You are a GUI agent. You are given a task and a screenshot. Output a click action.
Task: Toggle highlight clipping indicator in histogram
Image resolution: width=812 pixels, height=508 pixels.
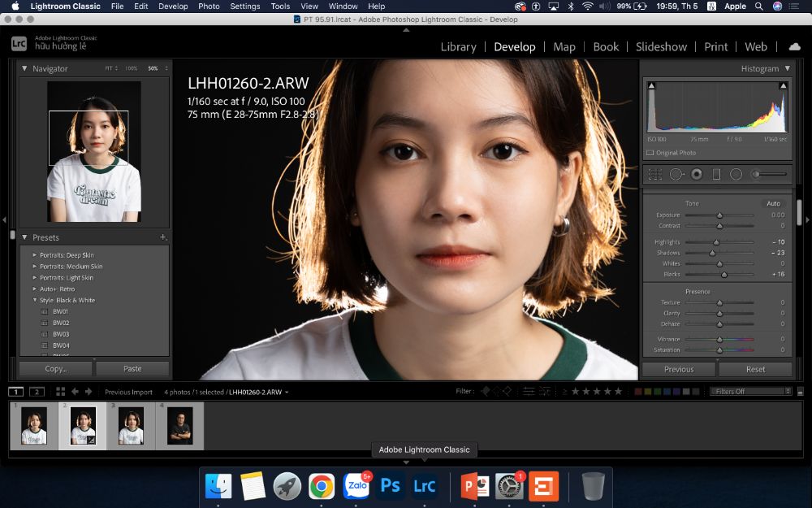click(x=783, y=85)
